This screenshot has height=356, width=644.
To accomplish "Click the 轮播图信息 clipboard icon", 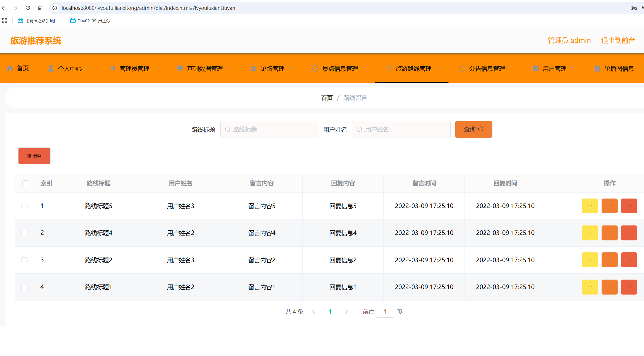I will [597, 69].
